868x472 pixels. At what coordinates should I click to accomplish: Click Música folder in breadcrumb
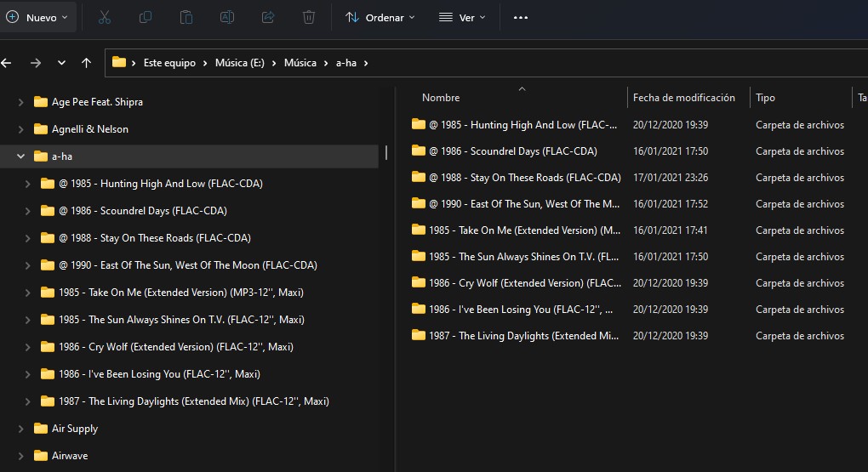pyautogui.click(x=300, y=63)
